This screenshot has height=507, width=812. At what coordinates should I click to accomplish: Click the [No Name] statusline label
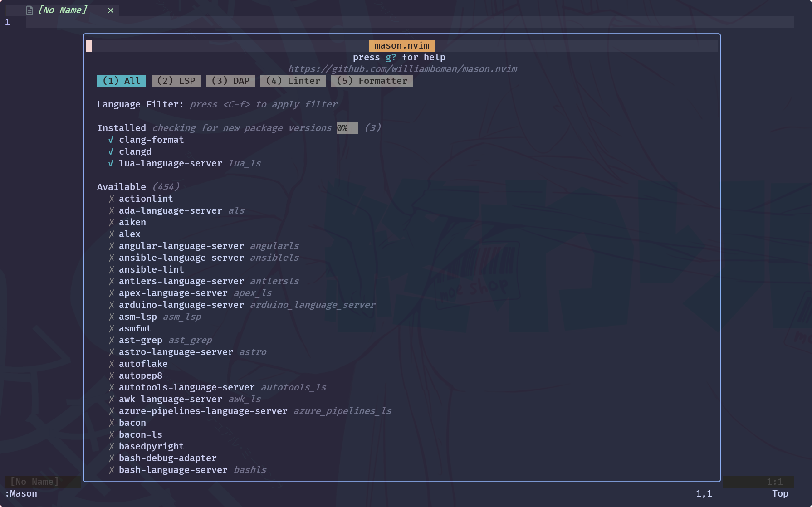[x=34, y=482]
